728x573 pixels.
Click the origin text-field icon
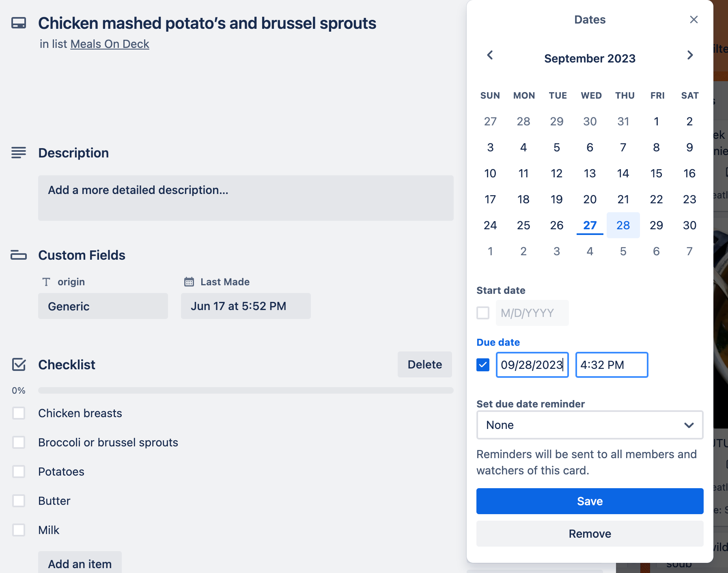pos(46,282)
